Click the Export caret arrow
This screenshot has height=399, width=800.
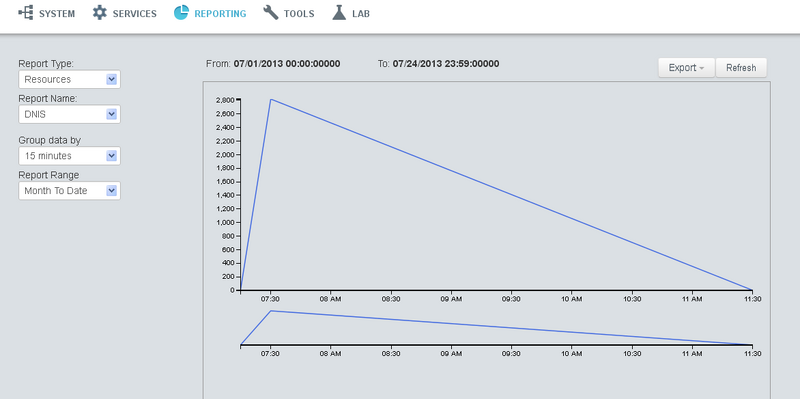[x=702, y=68]
